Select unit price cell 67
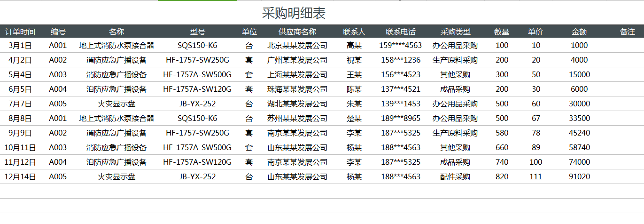Screen dimensions: 644x224 pos(535,119)
